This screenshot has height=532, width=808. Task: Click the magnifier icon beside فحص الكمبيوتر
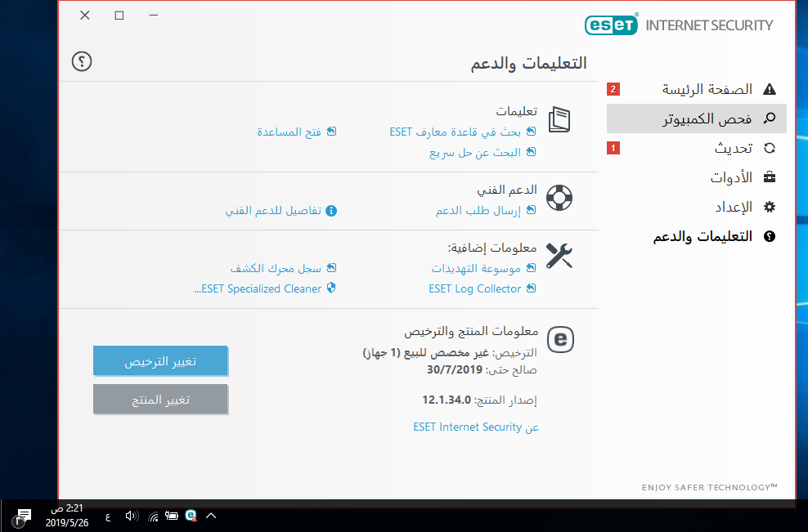click(x=770, y=118)
